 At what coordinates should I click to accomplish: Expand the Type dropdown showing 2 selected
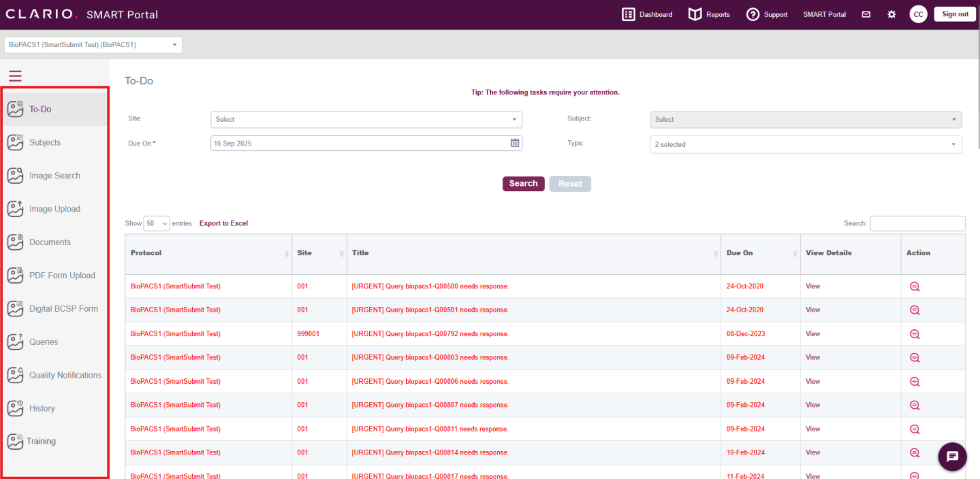click(806, 144)
